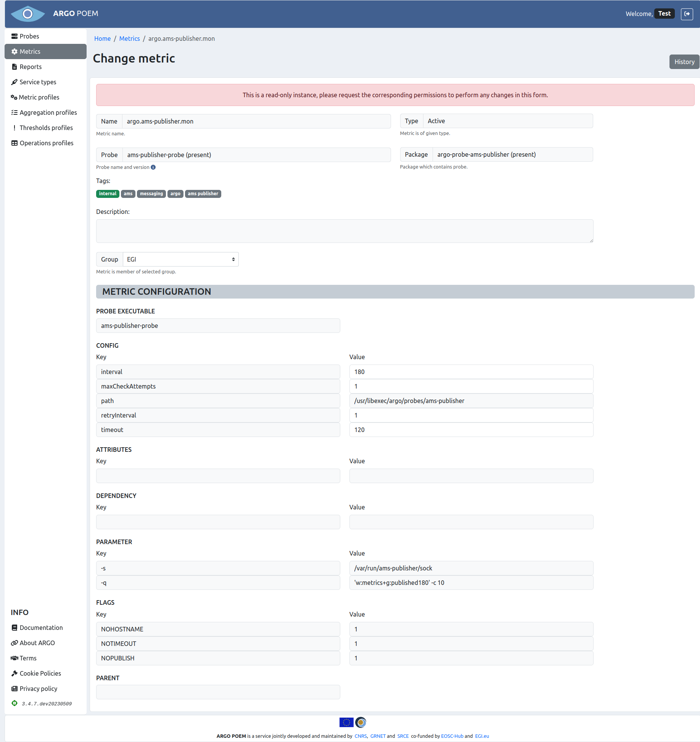
Task: Click the Service types icon in sidebar
Action: click(14, 82)
